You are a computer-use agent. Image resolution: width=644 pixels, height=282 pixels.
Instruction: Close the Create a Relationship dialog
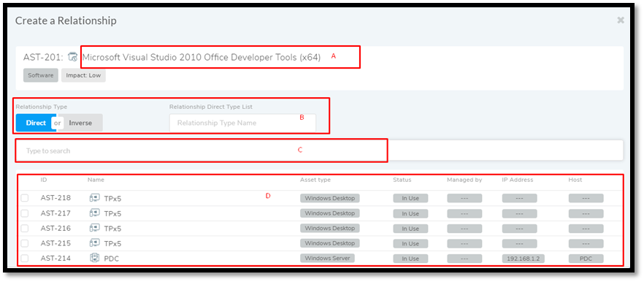(x=621, y=20)
